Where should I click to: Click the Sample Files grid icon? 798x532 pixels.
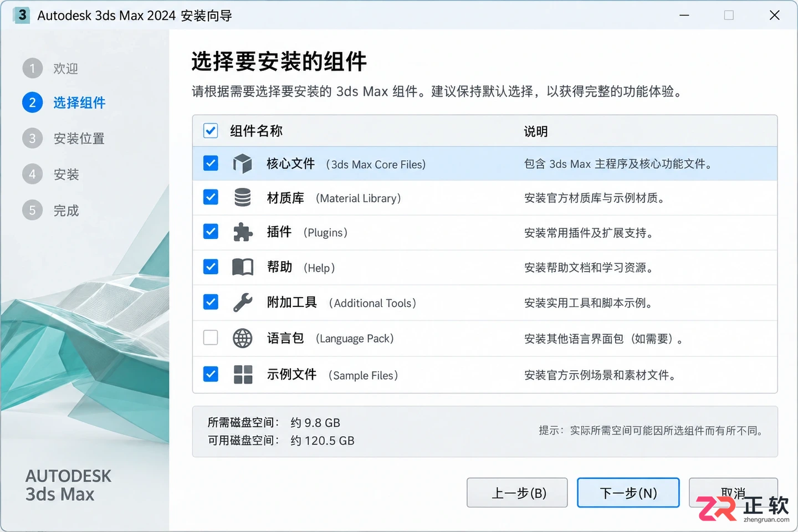pyautogui.click(x=243, y=375)
